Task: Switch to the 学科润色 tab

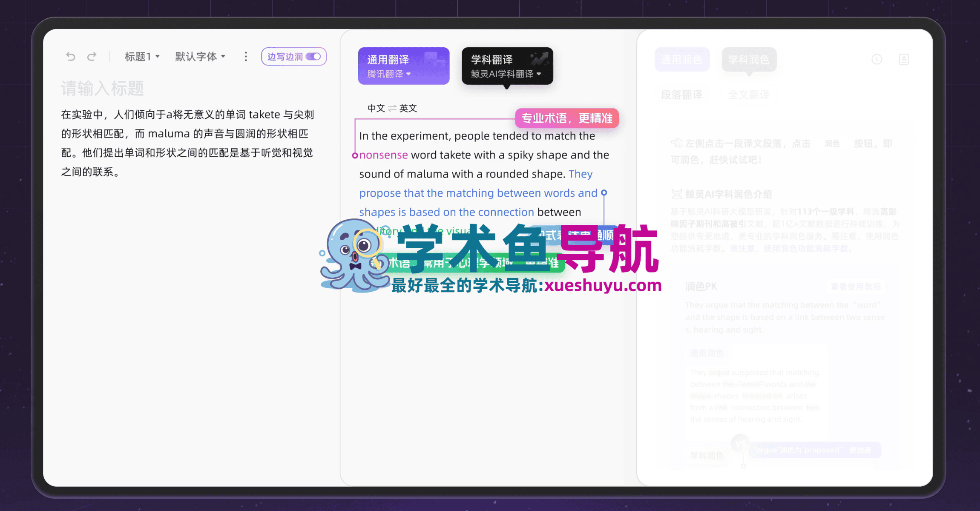Action: point(749,60)
